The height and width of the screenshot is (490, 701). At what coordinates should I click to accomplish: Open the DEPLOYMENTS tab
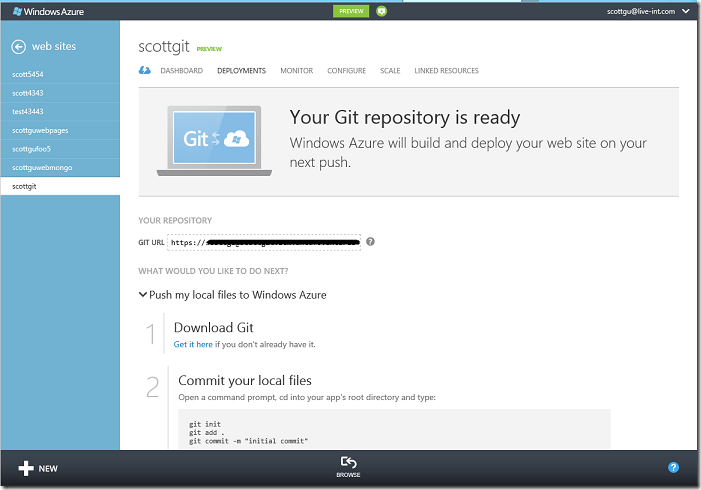pos(241,71)
